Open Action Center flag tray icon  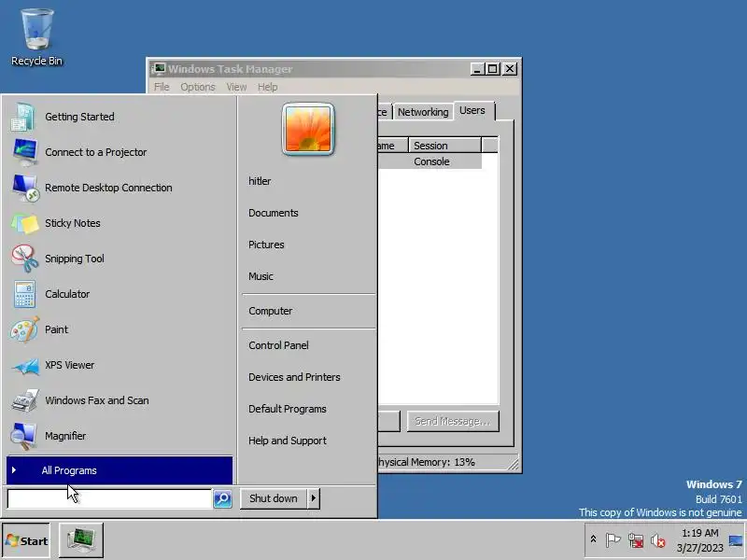pos(613,540)
